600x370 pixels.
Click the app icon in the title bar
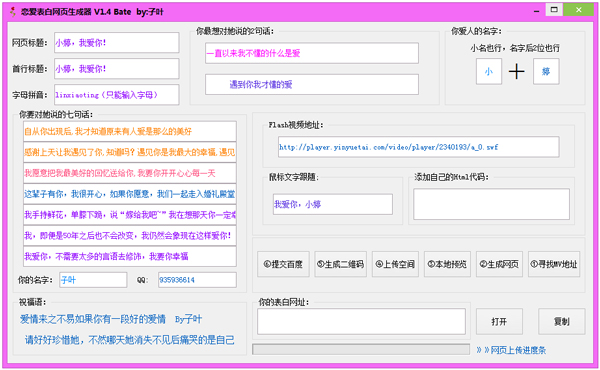pyautogui.click(x=13, y=12)
